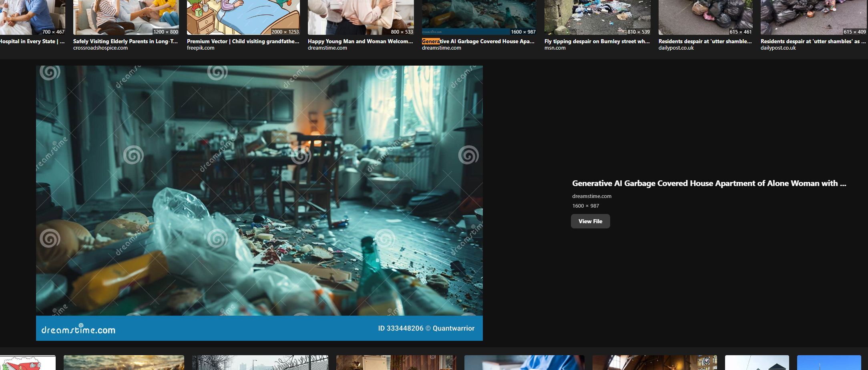Open the 2000 × 1253 vector cartoon thumbnail
868x370 pixels.
(243, 17)
